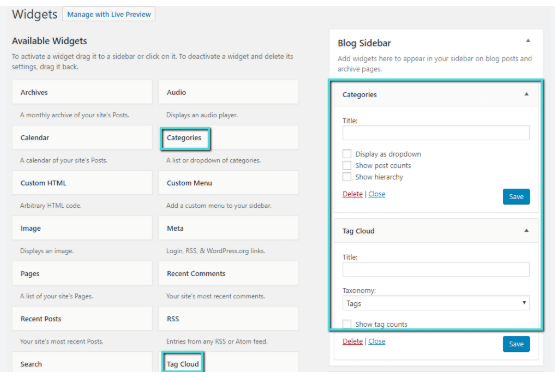The image size is (555, 375).
Task: Click the Blog Sidebar heading
Action: [364, 43]
